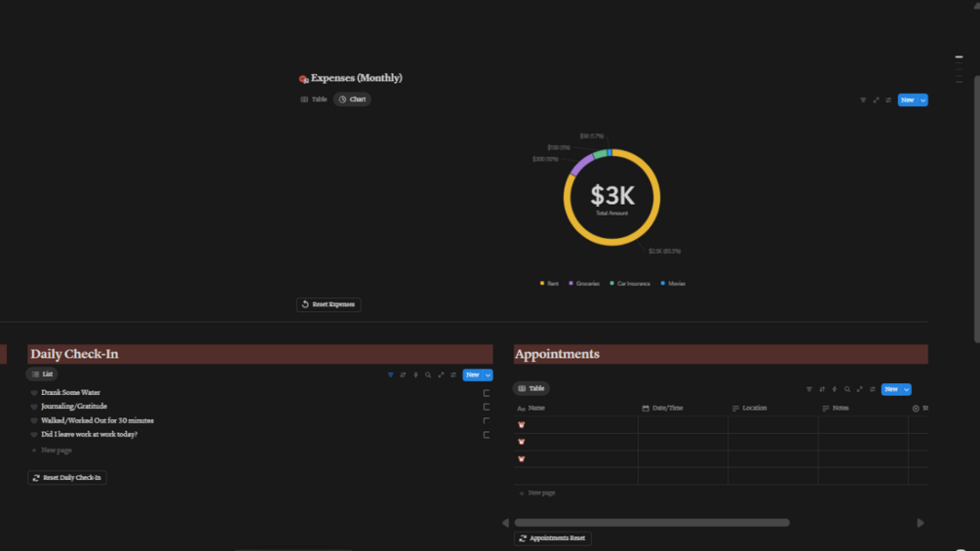Viewport: 980px width, 551px height.
Task: Click Reset Expenses button
Action: (329, 304)
